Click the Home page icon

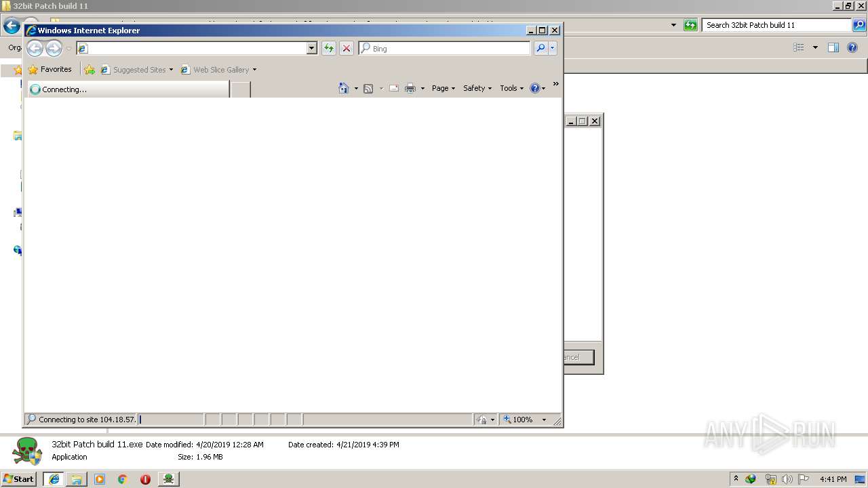pos(344,88)
